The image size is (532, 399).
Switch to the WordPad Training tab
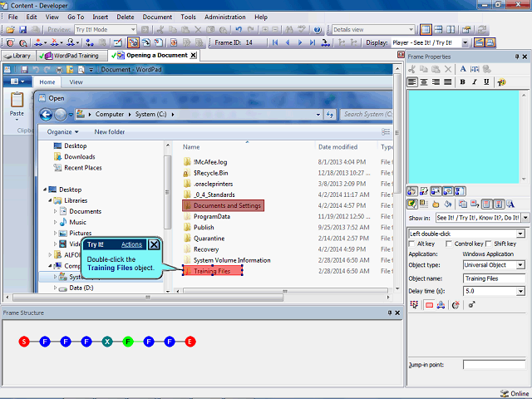71,56
